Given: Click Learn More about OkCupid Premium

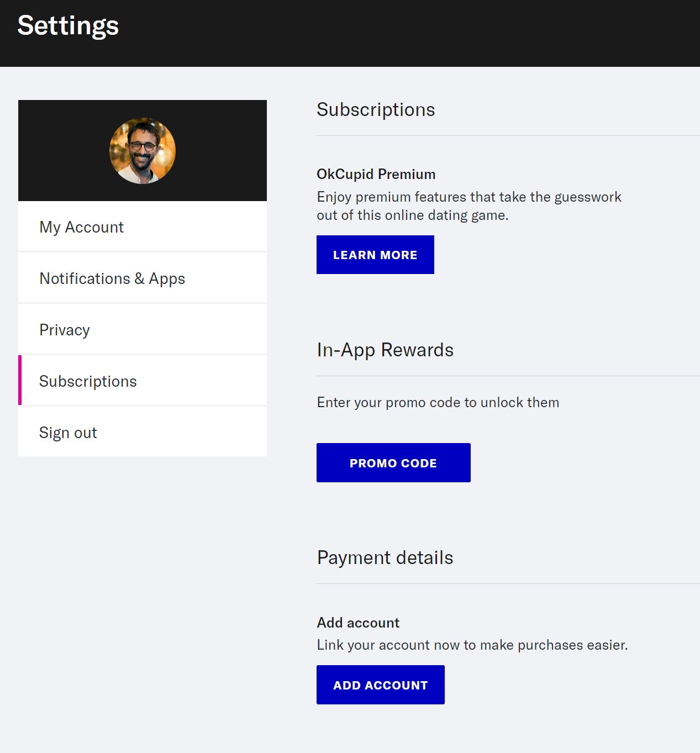Looking at the screenshot, I should click(375, 255).
